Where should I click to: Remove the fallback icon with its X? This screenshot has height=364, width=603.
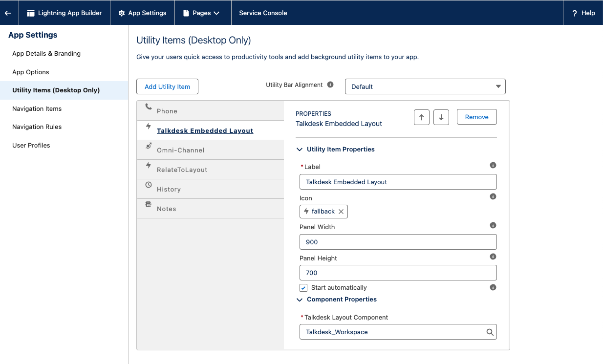[341, 212]
